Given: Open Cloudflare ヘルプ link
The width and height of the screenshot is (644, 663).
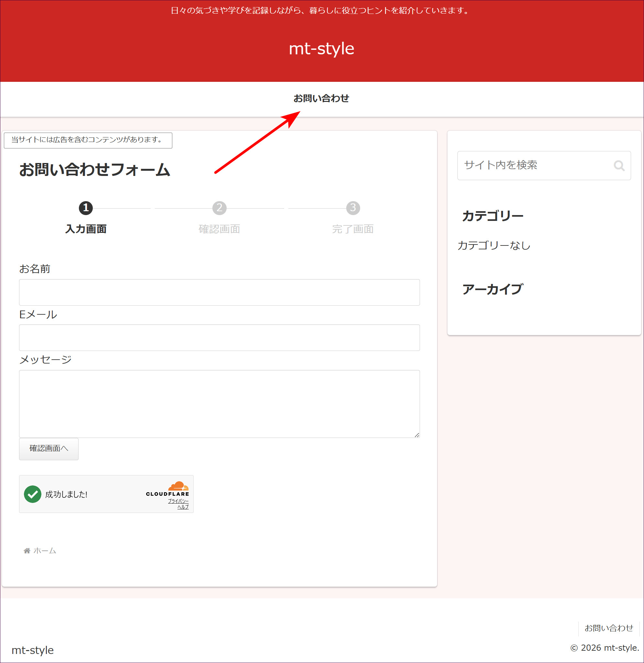Looking at the screenshot, I should 183,507.
